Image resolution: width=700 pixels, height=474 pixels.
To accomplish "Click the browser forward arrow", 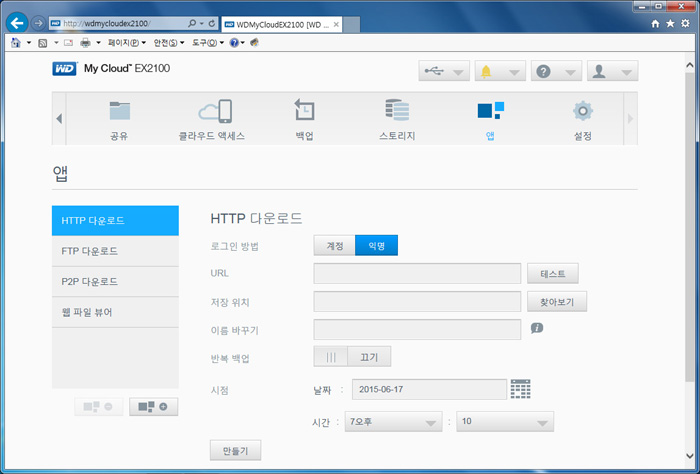I will (x=38, y=23).
